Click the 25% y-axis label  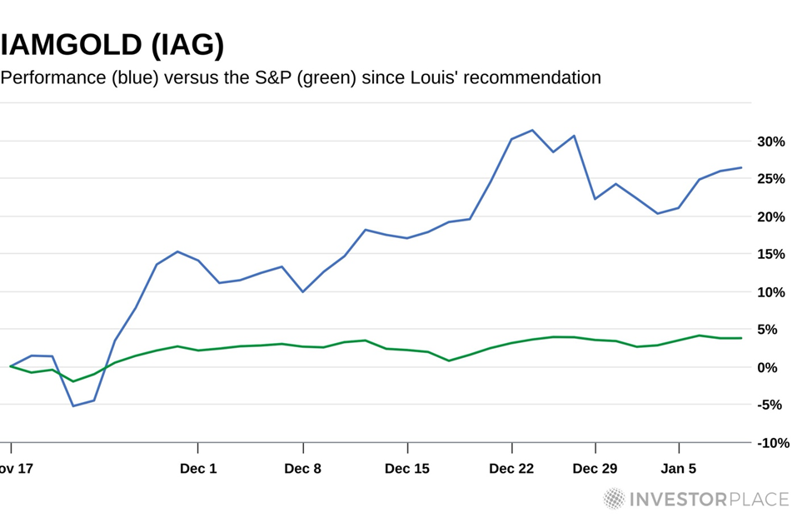[x=770, y=179]
